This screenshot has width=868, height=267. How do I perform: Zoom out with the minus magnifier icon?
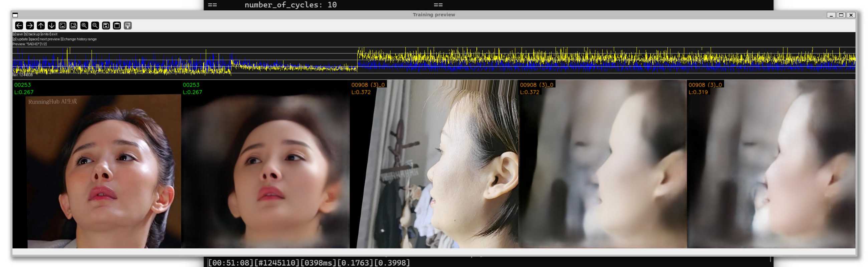coord(95,26)
